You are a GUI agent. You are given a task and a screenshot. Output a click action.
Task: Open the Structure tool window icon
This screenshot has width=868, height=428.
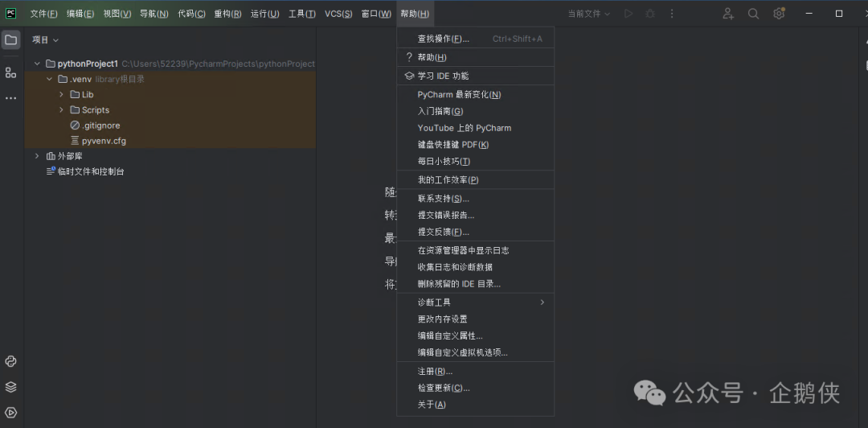pos(11,72)
